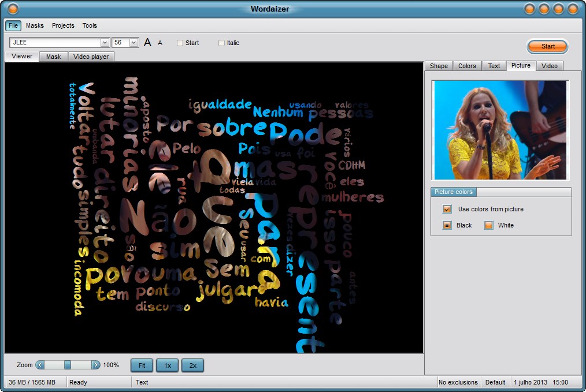Click the 100% zoom value

(111, 365)
